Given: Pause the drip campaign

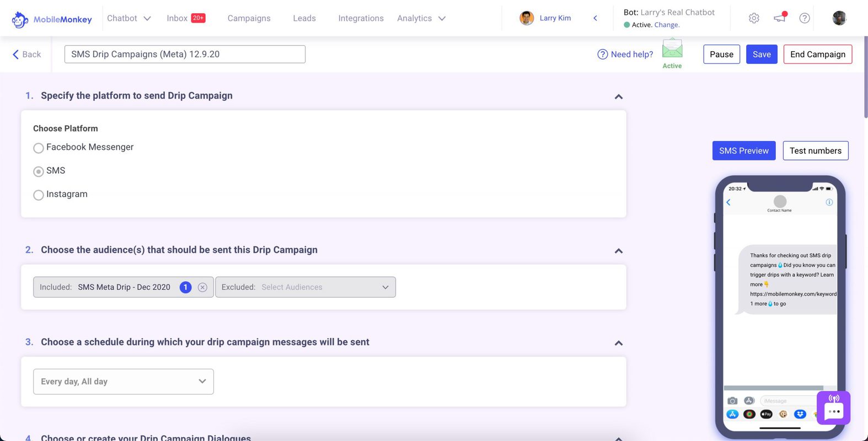Looking at the screenshot, I should pyautogui.click(x=721, y=54).
